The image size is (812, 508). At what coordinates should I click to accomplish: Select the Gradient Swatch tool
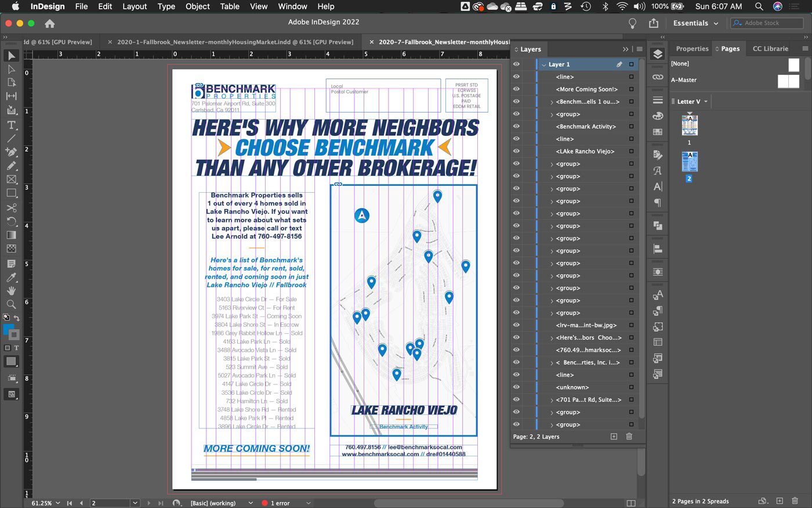click(11, 235)
